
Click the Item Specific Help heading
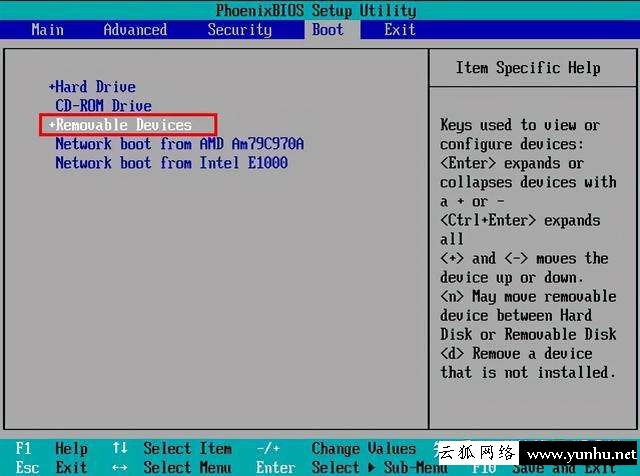pyautogui.click(x=528, y=68)
